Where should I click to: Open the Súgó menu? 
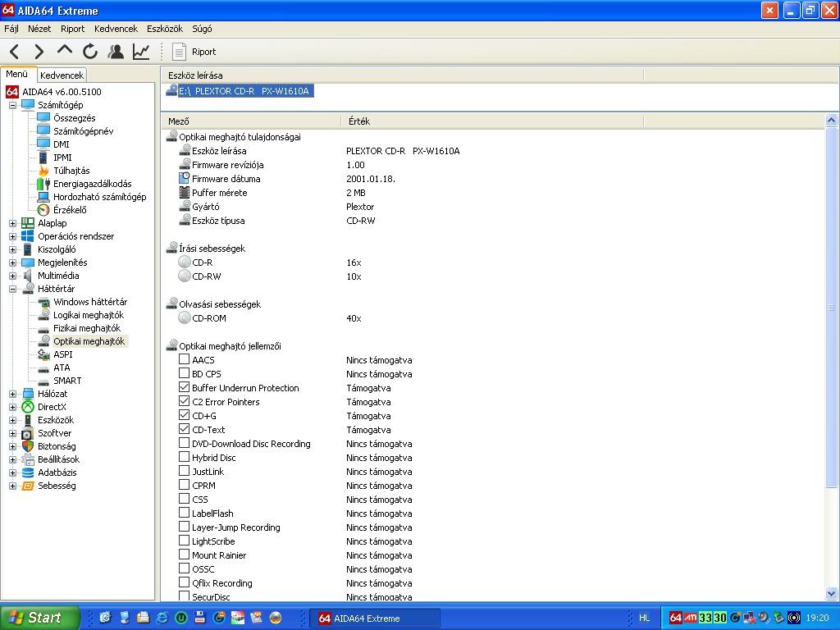[x=202, y=29]
